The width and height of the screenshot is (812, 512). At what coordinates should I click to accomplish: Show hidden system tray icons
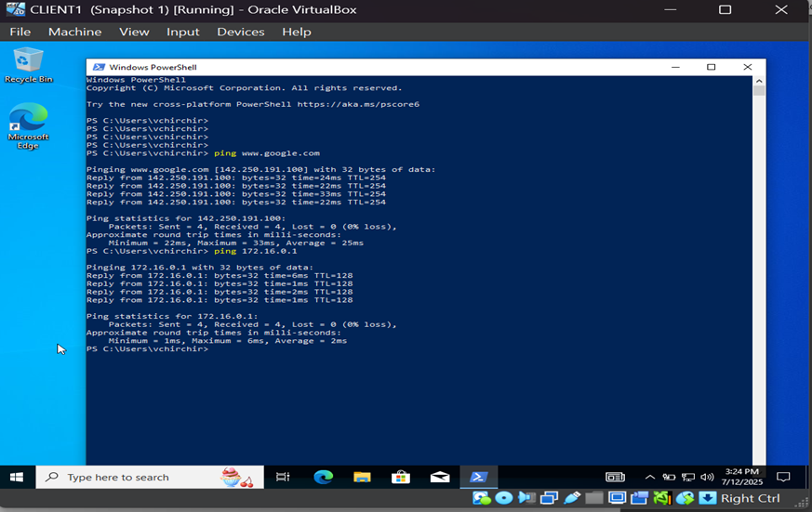650,477
